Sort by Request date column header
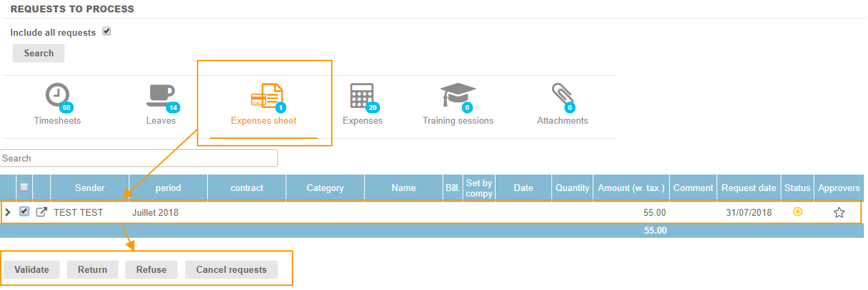 point(746,188)
